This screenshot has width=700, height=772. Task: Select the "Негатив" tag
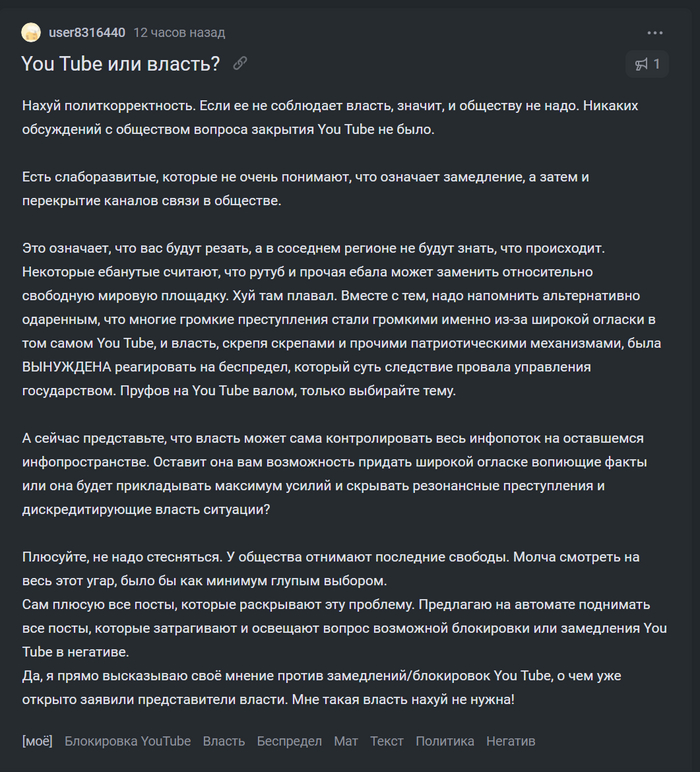(x=511, y=741)
